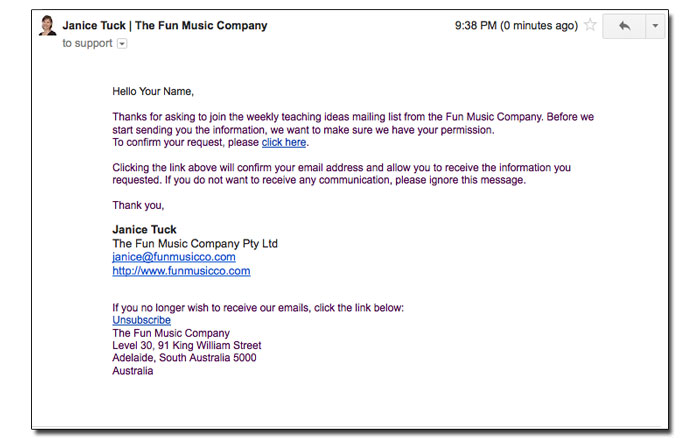Click the bold Janice Tuck signature name
This screenshot has height=438, width=700.
pyautogui.click(x=144, y=230)
